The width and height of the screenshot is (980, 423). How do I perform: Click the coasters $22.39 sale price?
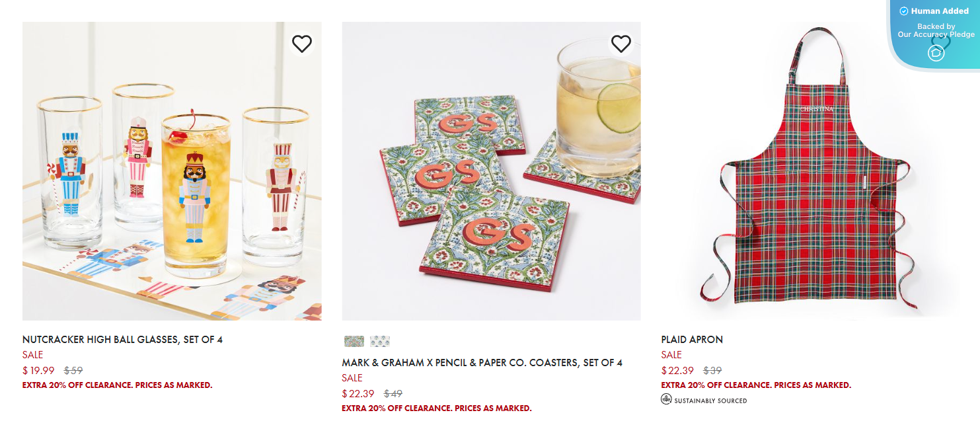click(358, 394)
